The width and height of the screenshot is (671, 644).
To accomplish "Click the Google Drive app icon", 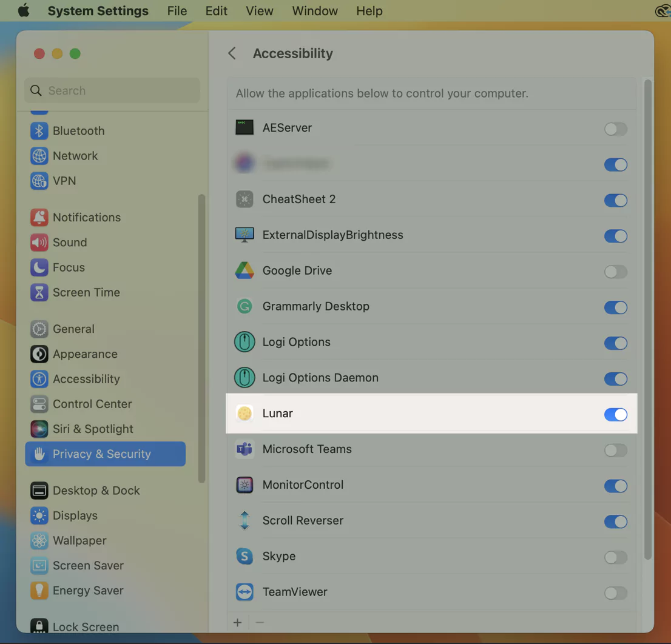I will 244,270.
